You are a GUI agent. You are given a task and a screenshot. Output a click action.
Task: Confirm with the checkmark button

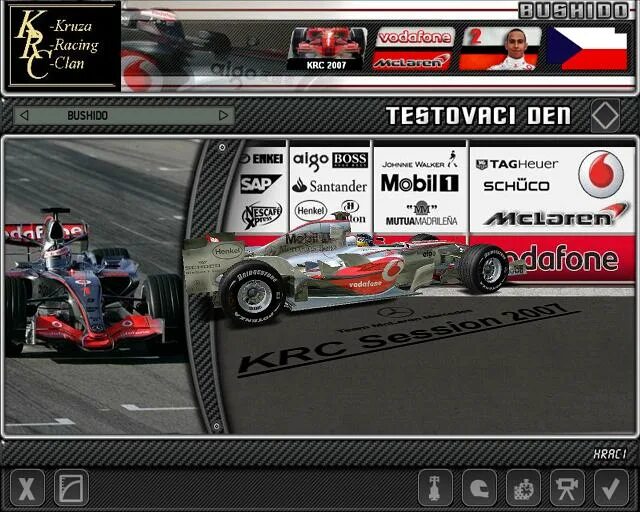[x=611, y=487]
